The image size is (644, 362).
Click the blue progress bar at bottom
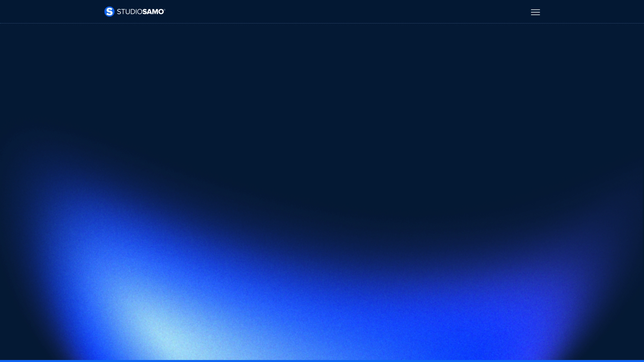pos(322,361)
